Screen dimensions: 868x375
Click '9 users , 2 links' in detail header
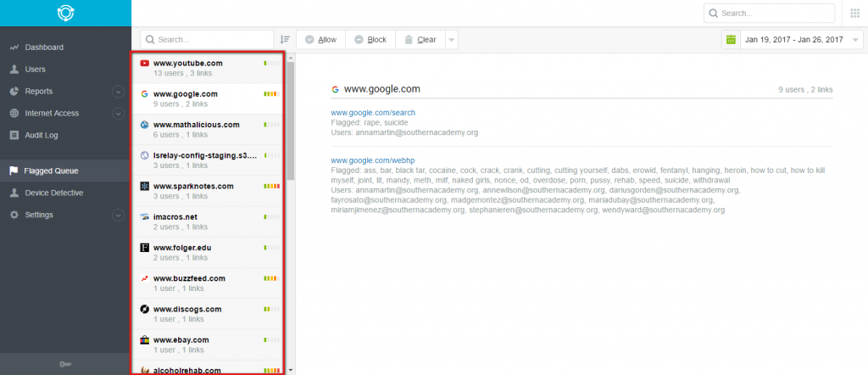805,90
